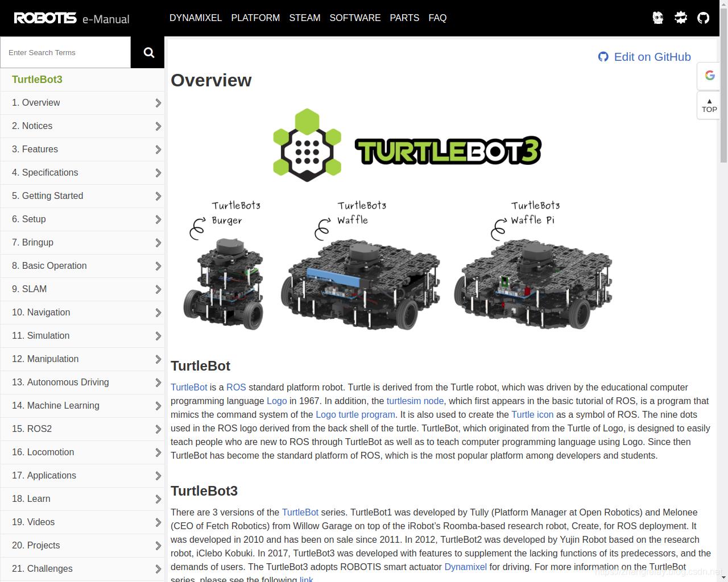Screen dimensions: 728x582
Task: Focus the Enter Search Terms field
Action: 65,52
